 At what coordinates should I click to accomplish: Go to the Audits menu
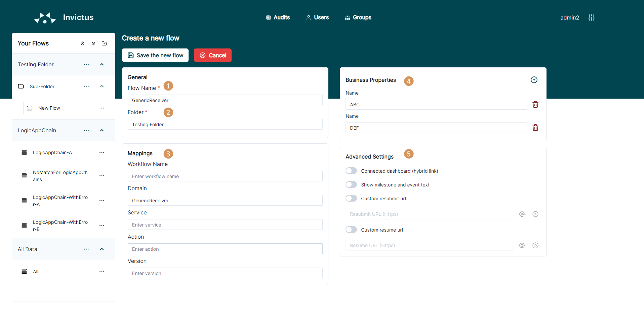(278, 18)
